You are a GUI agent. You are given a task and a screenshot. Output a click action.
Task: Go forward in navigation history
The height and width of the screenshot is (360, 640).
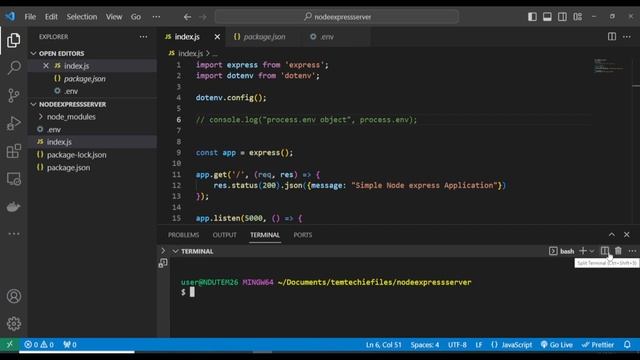tap(203, 17)
